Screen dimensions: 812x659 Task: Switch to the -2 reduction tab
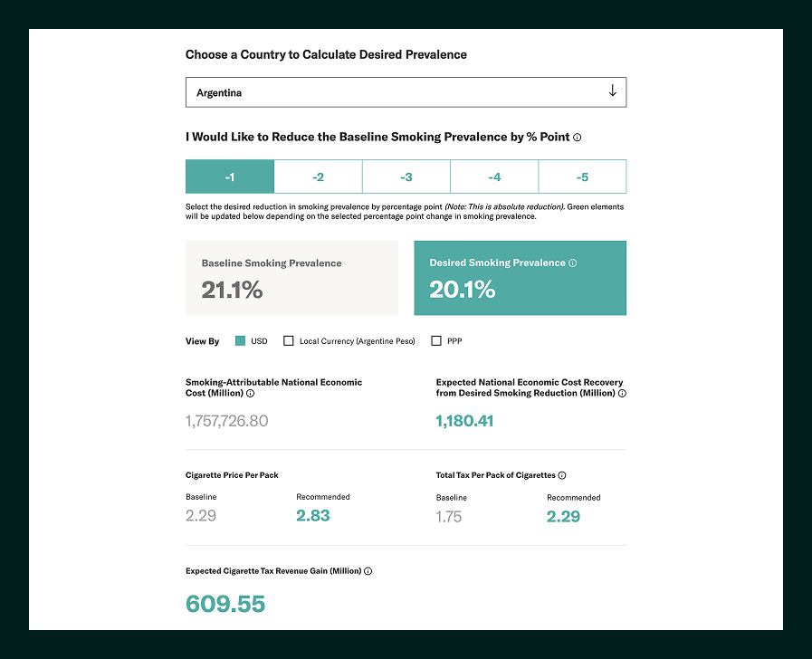coord(318,177)
